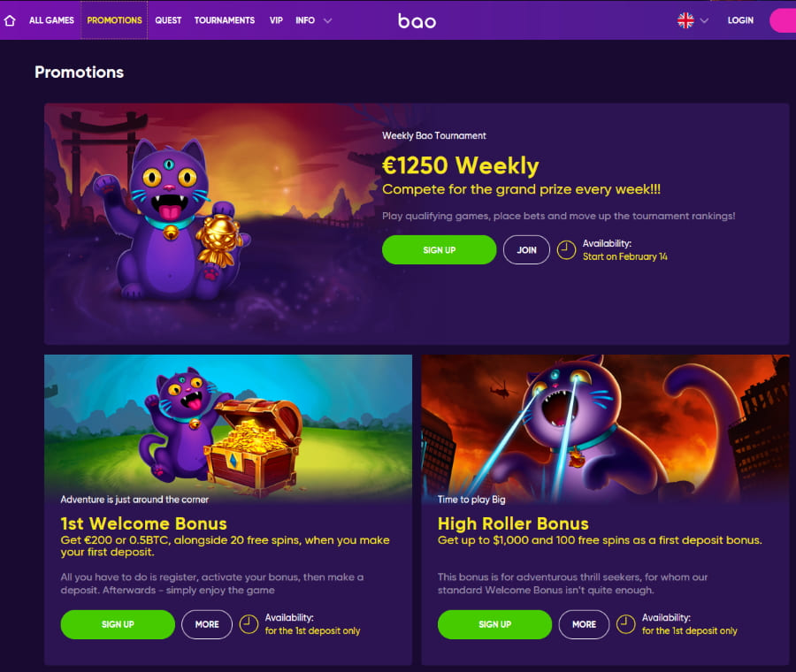Click the bao logo
The width and height of the screenshot is (796, 672).
pyautogui.click(x=417, y=20)
